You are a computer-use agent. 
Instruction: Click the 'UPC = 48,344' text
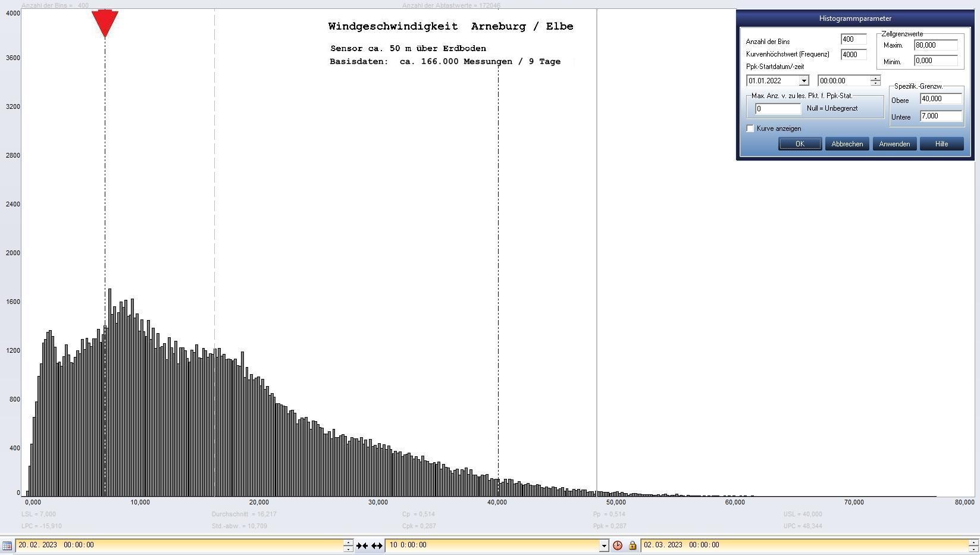(x=803, y=526)
